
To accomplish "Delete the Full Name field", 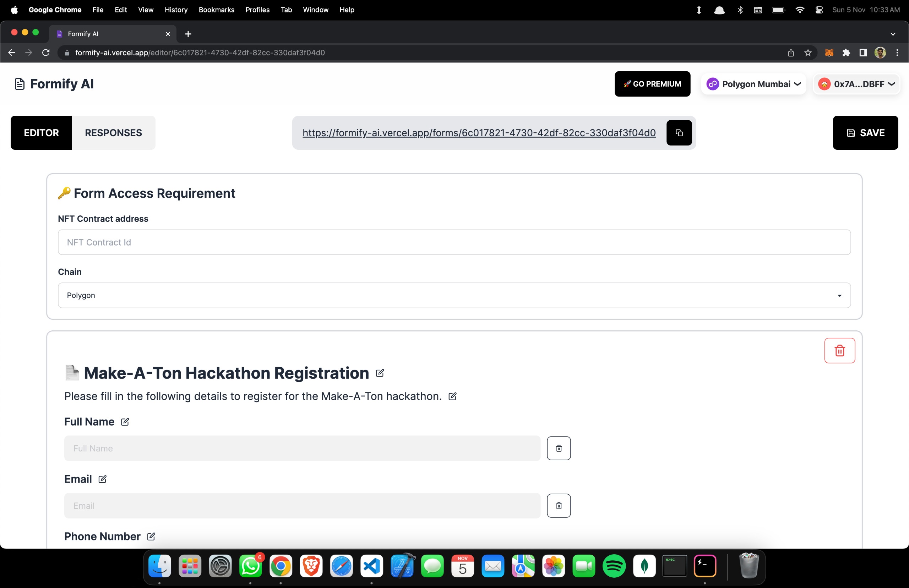I will click(559, 448).
